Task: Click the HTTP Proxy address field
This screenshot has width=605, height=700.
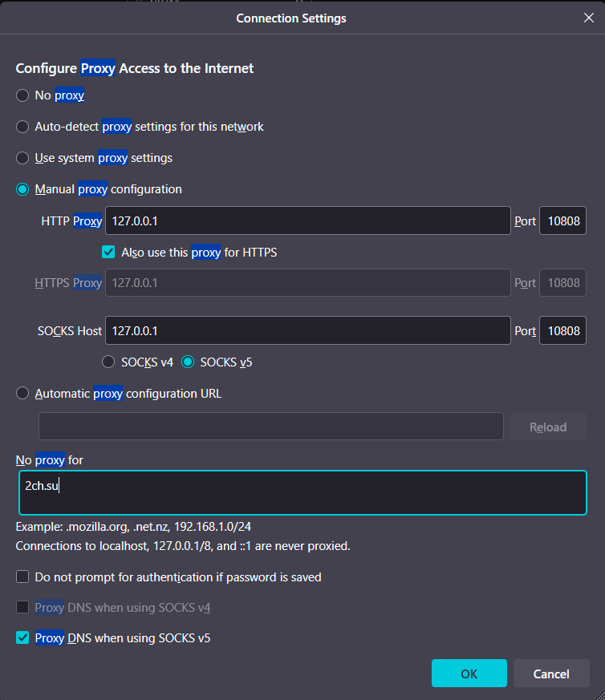Action: tap(308, 221)
